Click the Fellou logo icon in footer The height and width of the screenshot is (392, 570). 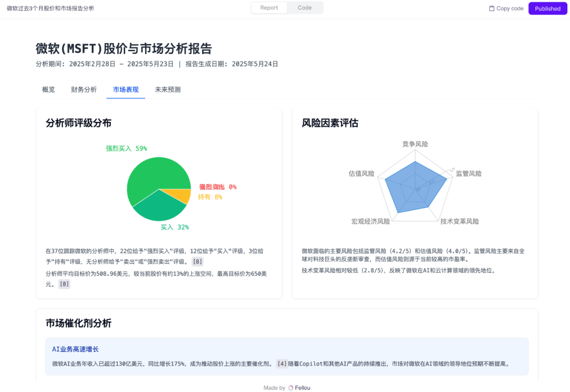click(291, 388)
